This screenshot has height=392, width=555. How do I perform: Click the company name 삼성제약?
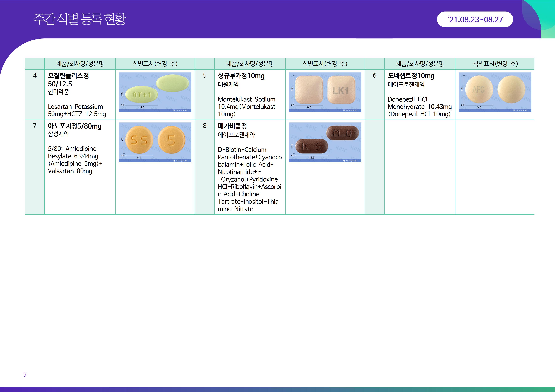pos(58,134)
